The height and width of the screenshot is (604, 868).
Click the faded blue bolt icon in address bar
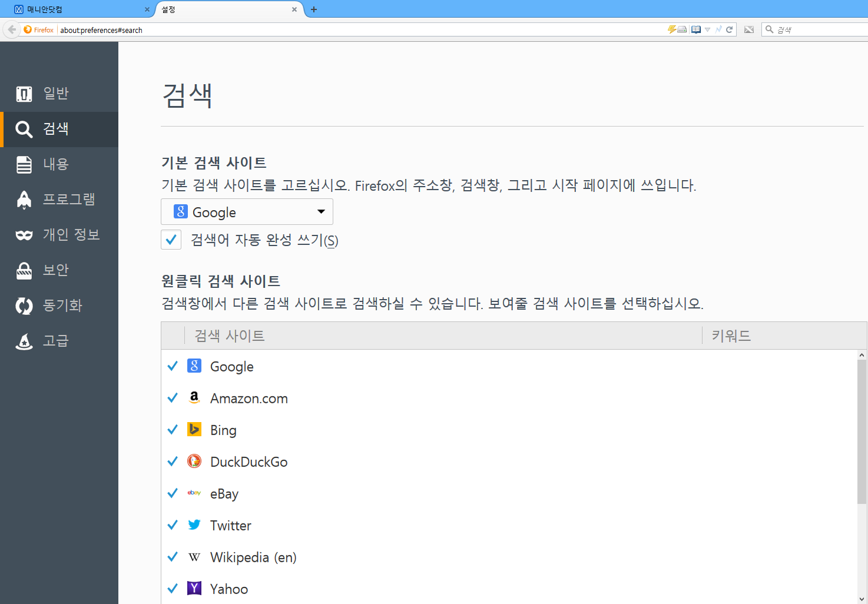pyautogui.click(x=718, y=29)
